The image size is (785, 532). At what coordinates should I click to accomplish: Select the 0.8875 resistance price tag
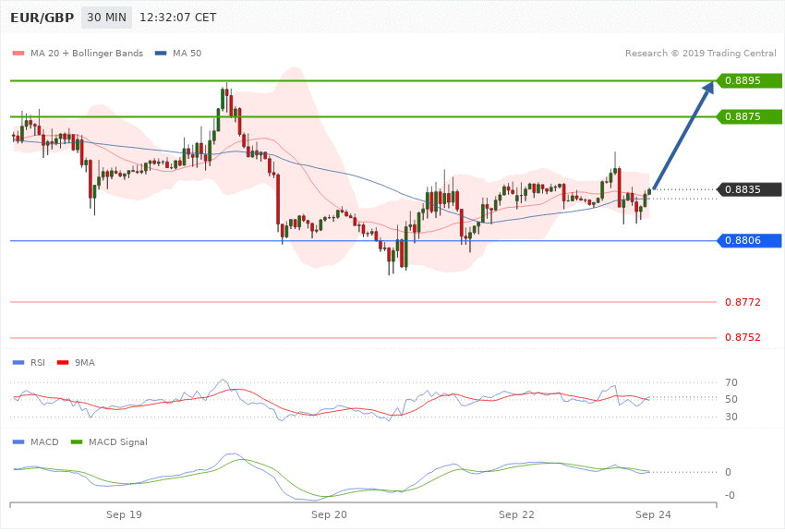[x=750, y=116]
